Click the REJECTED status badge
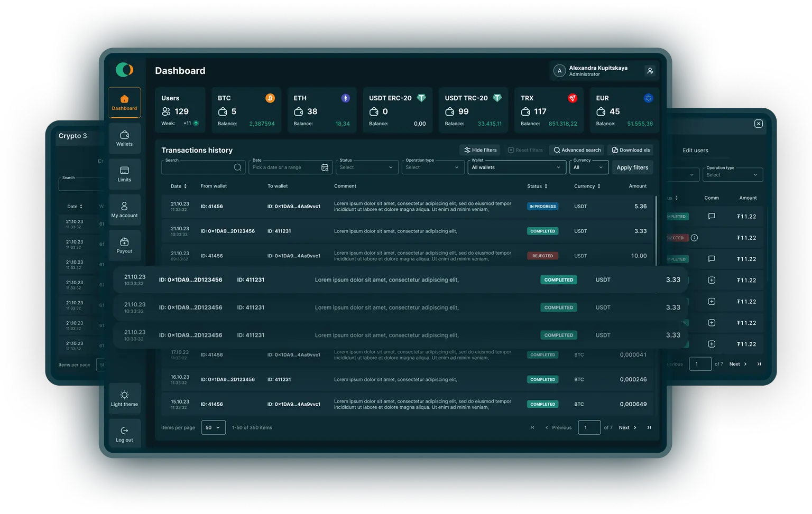Viewport: 812px width, 514px height. (x=542, y=256)
